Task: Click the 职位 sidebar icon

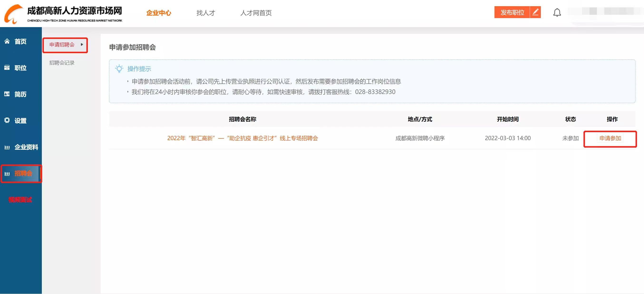Action: click(7, 68)
